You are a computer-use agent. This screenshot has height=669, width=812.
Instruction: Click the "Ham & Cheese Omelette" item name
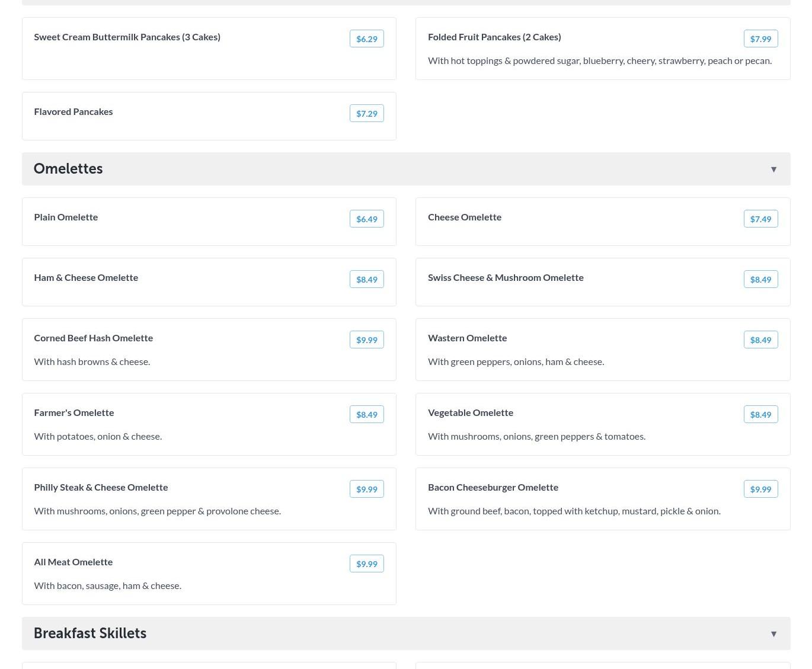coord(86,277)
